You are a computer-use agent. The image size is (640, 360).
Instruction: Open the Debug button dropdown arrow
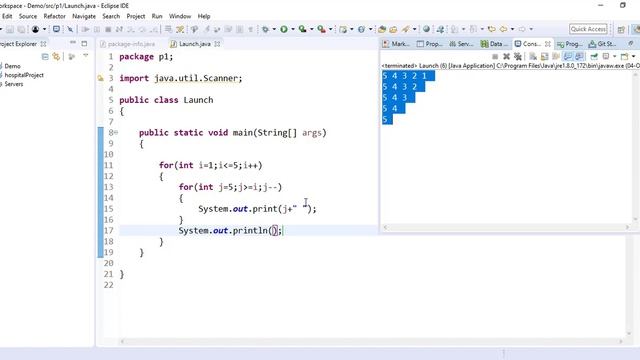(274, 29)
